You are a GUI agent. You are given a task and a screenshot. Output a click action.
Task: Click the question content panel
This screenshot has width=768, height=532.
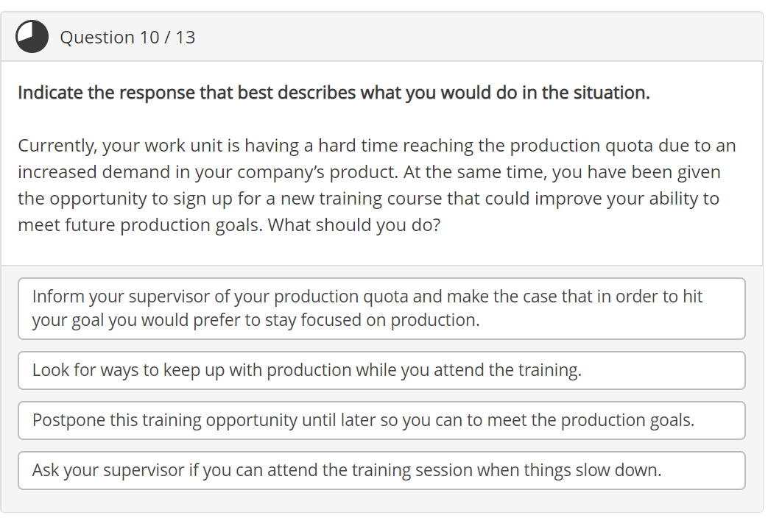click(383, 162)
